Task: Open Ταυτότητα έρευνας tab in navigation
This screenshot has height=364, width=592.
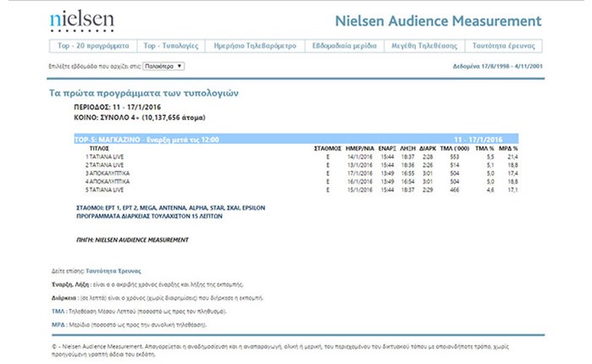Action: coord(504,46)
